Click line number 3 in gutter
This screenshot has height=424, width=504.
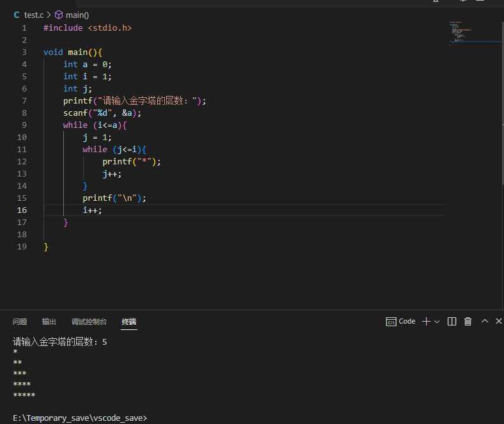tap(24, 52)
